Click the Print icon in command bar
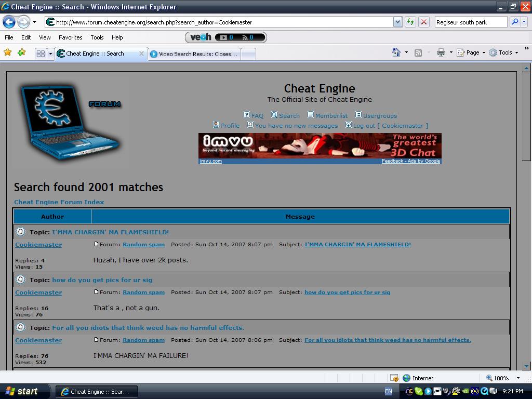 coord(441,52)
